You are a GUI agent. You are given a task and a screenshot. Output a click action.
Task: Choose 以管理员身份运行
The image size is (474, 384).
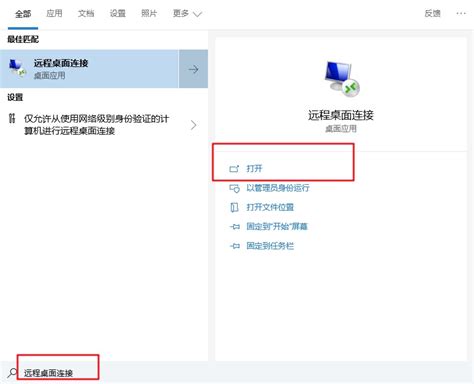[x=278, y=188]
